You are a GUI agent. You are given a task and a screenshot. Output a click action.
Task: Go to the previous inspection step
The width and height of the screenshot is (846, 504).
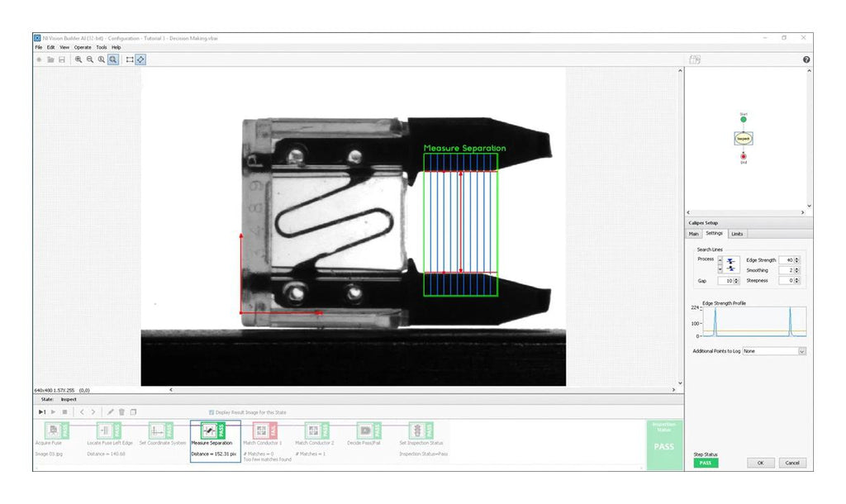pyautogui.click(x=82, y=412)
